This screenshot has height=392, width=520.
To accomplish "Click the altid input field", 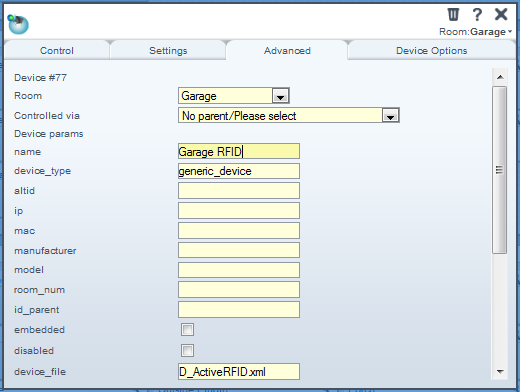I will pyautogui.click(x=239, y=191).
